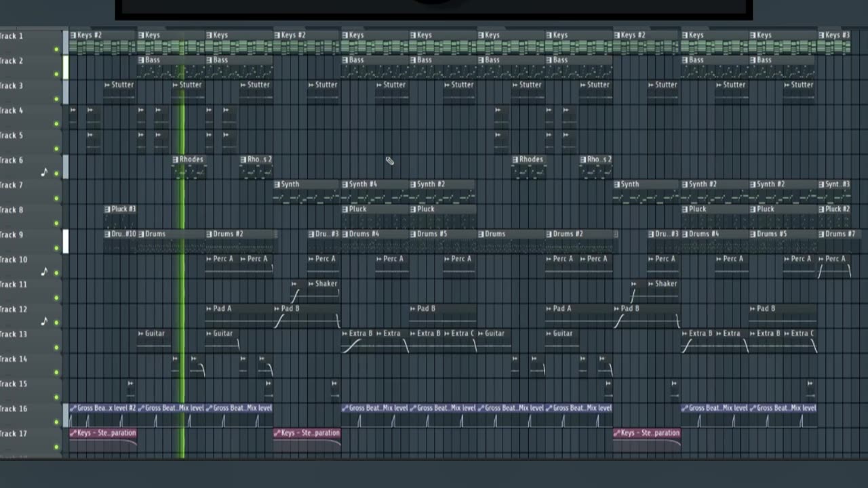The width and height of the screenshot is (868, 488).
Task: Click the automation icon on Gross Bea..x level #2
Action: 73,408
